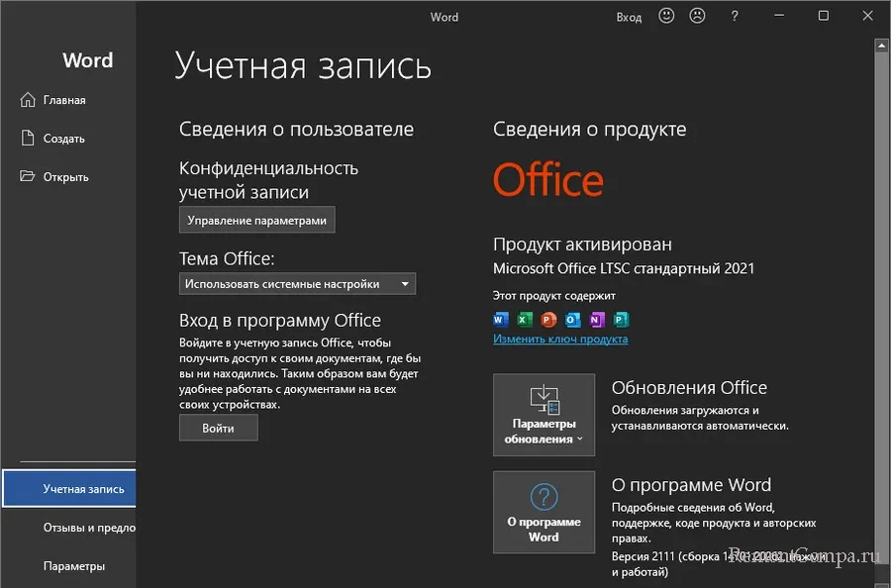Click the Обновления Office heading

689,387
